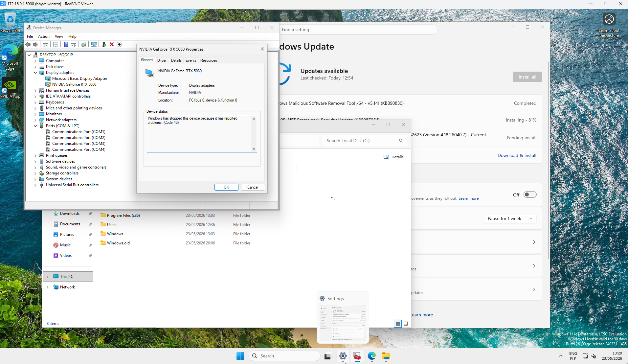Open Music in File Explorer sidebar
This screenshot has width=628, height=364.
65,245
